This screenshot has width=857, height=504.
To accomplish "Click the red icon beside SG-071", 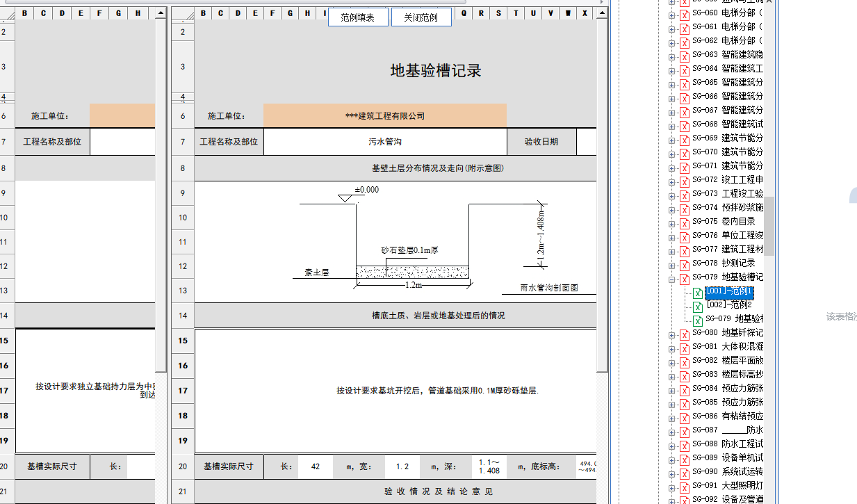I will pyautogui.click(x=684, y=168).
